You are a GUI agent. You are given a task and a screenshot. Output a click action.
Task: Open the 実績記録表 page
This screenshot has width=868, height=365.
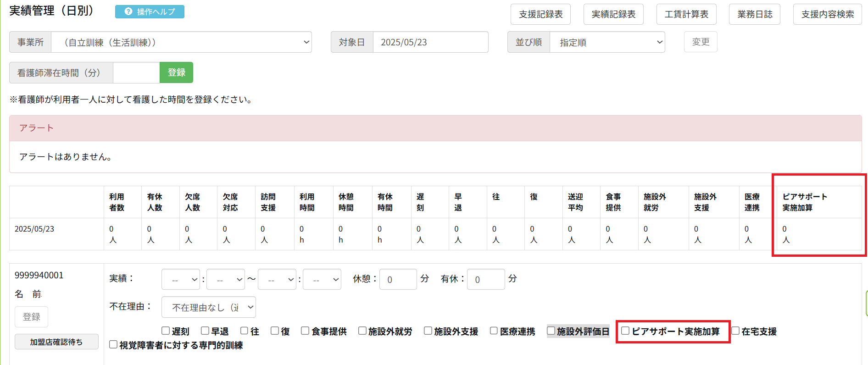tap(613, 14)
